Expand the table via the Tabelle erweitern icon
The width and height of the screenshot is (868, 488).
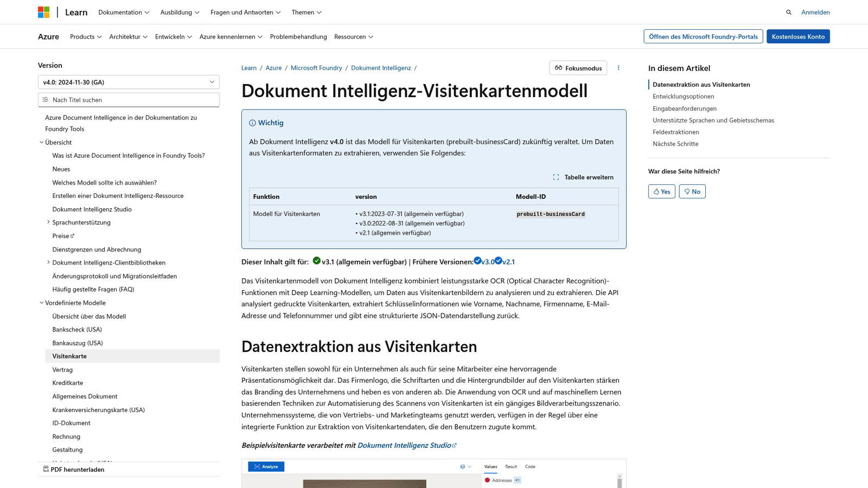click(556, 177)
